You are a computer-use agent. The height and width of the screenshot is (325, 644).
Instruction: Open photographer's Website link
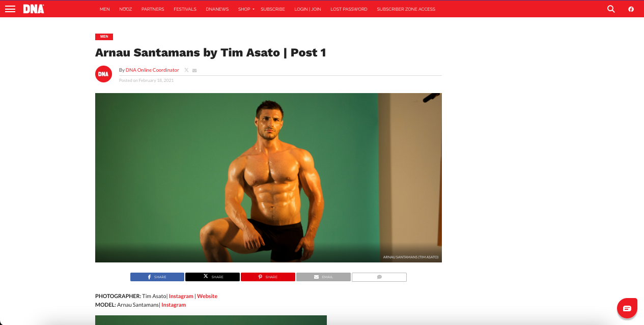coord(207,296)
